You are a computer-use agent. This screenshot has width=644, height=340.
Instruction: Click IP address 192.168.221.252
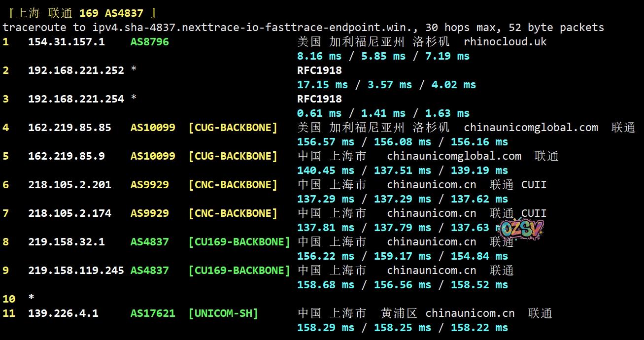[x=76, y=70]
